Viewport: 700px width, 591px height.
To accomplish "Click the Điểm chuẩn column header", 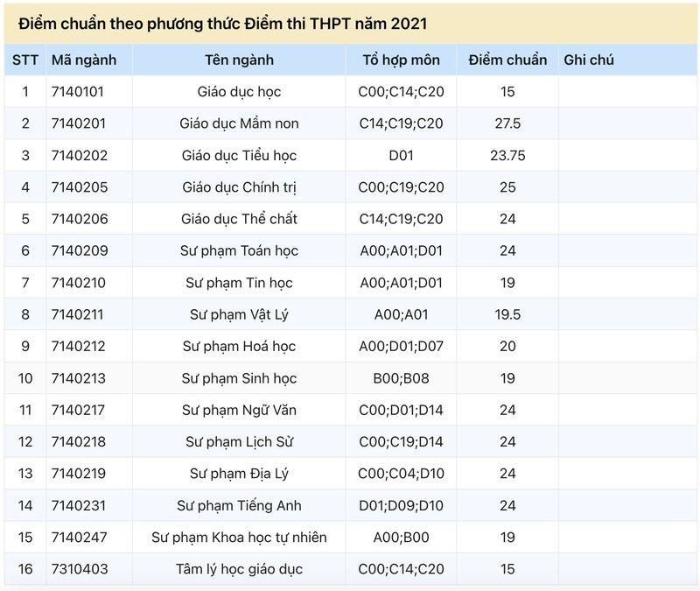I will (507, 60).
